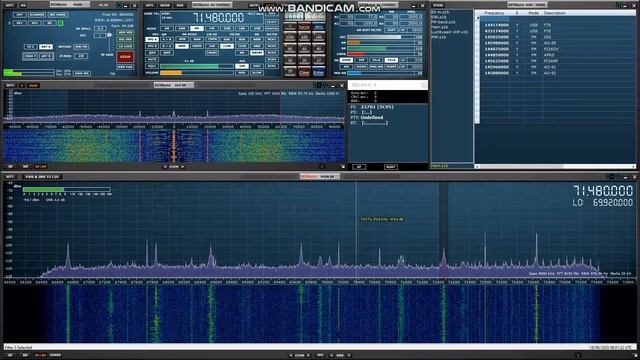This screenshot has width=640, height=360.
Task: Select NFM in the FM MODE group
Action: coord(182,40)
